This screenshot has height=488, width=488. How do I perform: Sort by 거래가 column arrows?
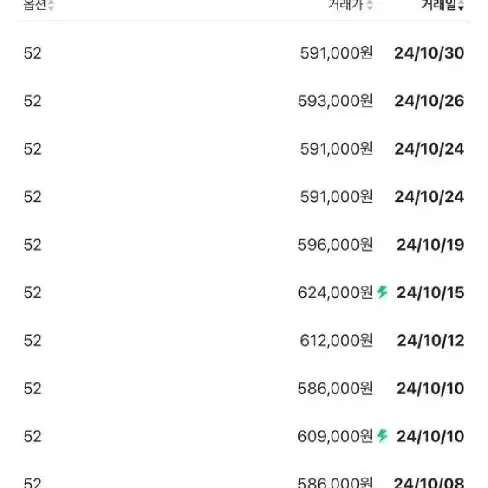pyautogui.click(x=369, y=5)
